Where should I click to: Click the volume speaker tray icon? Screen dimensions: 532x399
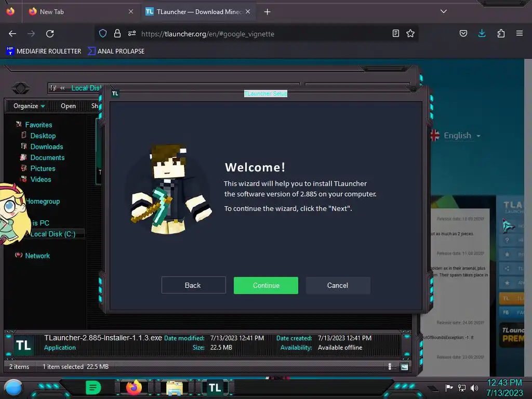[474, 388]
